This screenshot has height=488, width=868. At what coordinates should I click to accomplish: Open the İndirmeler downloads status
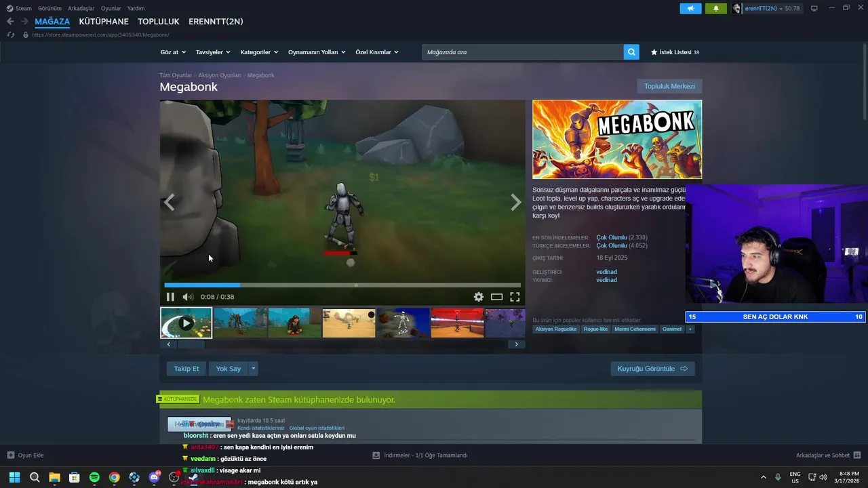[420, 455]
